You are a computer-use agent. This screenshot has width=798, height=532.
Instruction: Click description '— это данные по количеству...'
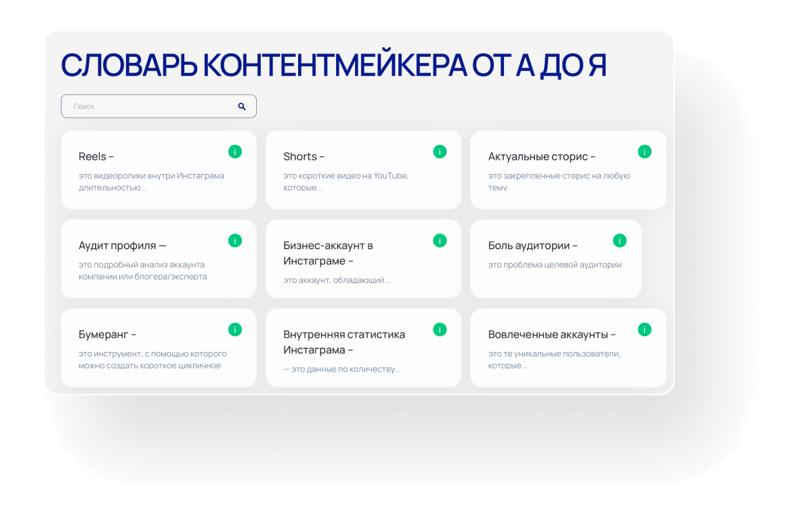click(342, 370)
